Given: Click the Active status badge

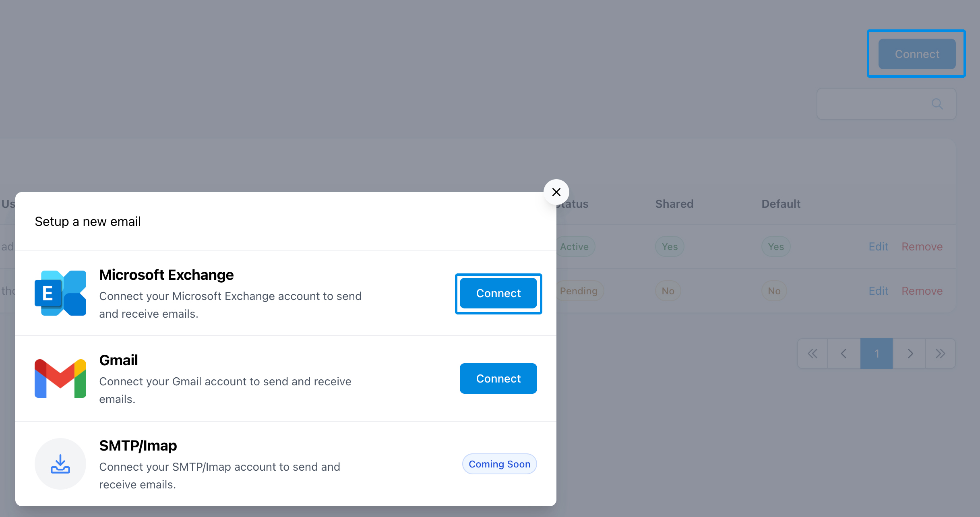Looking at the screenshot, I should [575, 246].
